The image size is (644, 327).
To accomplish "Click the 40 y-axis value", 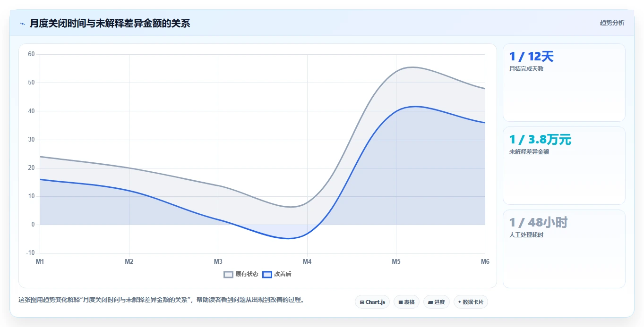I will [x=31, y=111].
